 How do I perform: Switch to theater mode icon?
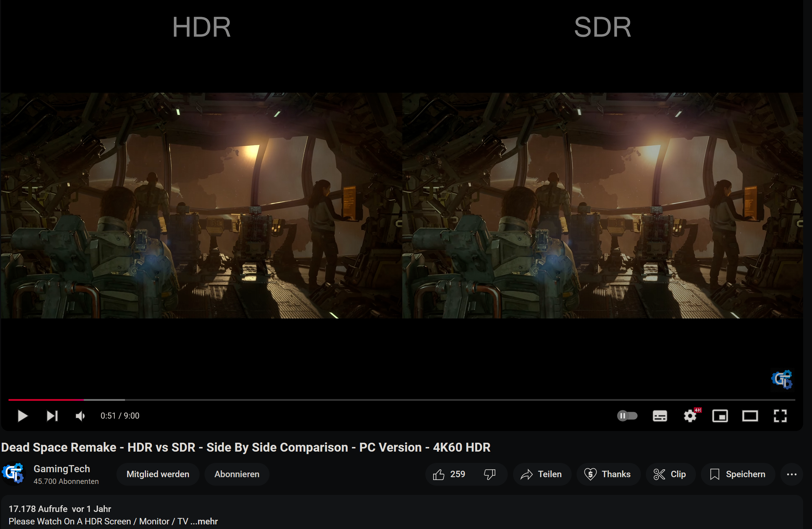[x=750, y=416]
